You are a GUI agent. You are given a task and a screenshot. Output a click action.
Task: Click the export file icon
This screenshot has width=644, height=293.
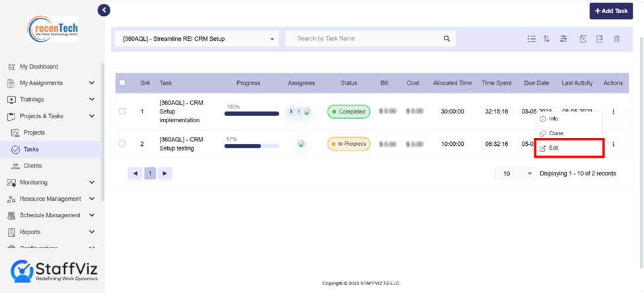600,39
